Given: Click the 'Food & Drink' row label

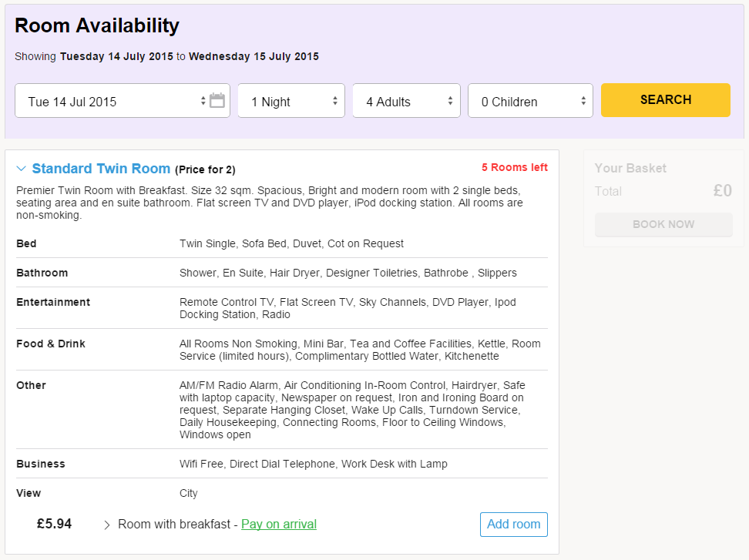Looking at the screenshot, I should 51,344.
